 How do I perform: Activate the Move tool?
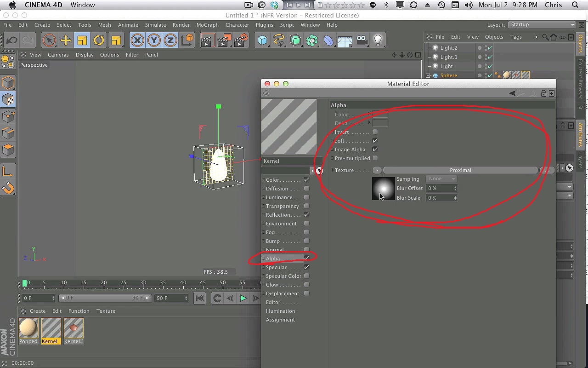point(66,40)
